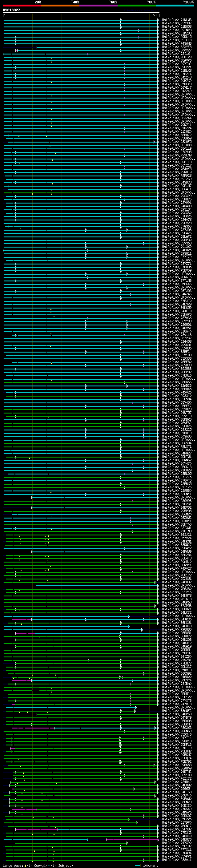This screenshot has height=868, width=197.
Task: Click the UniRef100_Q24D42 label
Action: [x=177, y=782]
